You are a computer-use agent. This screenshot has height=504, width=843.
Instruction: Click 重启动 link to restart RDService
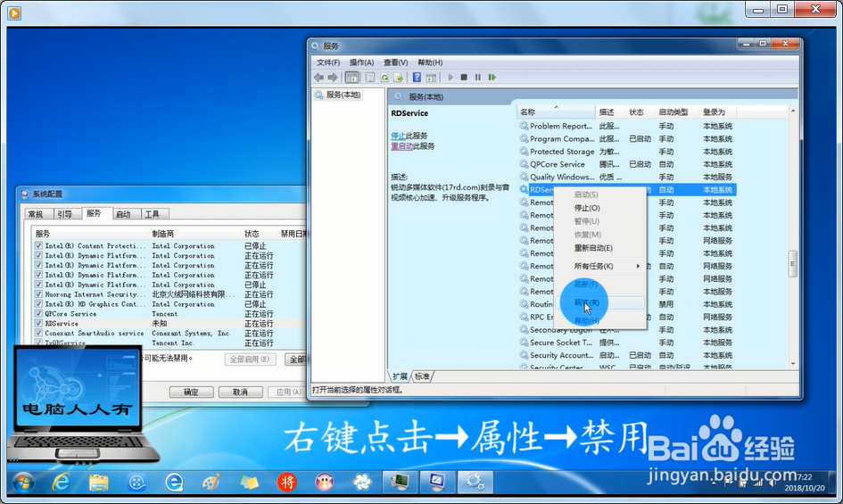pyautogui.click(x=401, y=145)
